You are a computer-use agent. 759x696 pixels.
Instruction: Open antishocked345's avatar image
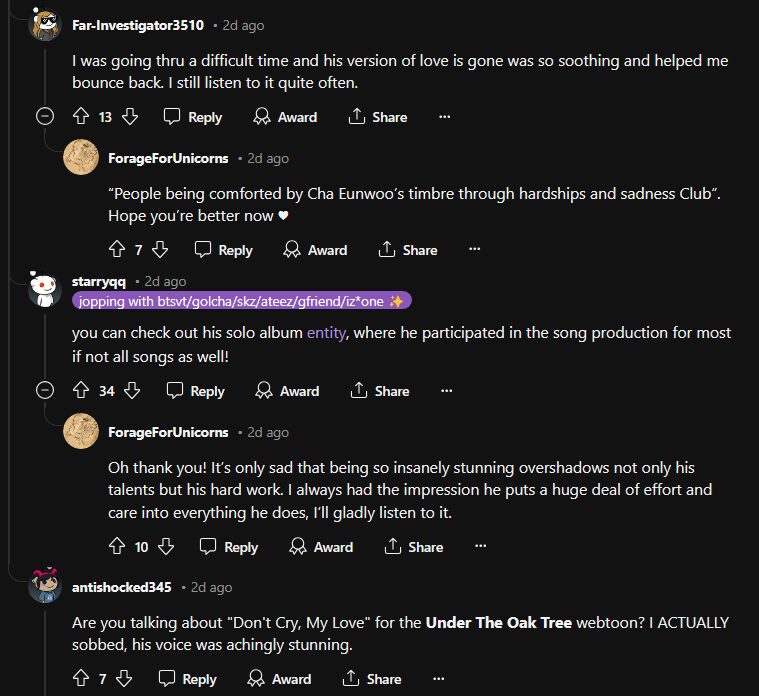click(46, 587)
